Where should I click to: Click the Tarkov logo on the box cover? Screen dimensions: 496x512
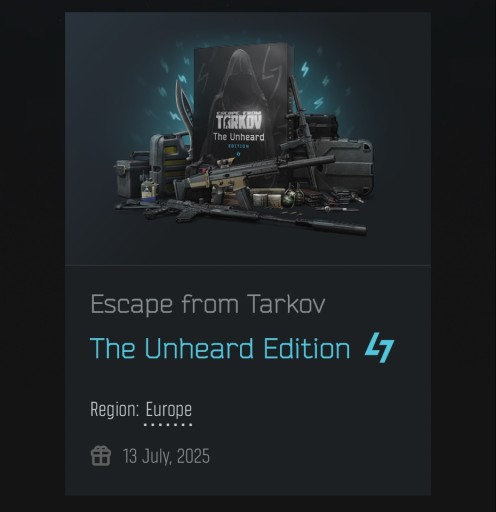239,120
